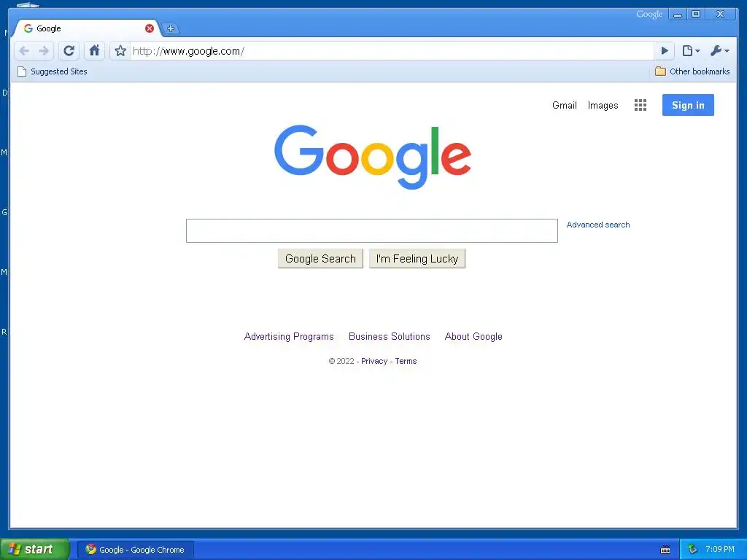
Task: Minimize the Chrome window
Action: pos(677,15)
